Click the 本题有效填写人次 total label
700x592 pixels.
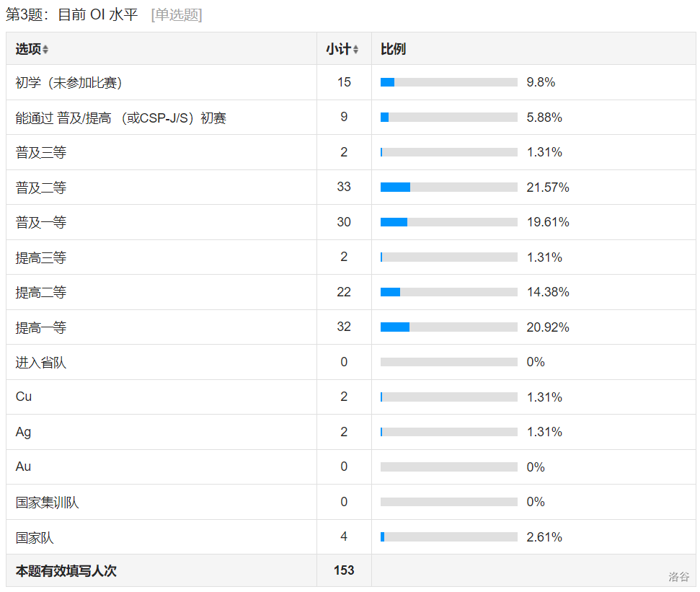click(66, 571)
